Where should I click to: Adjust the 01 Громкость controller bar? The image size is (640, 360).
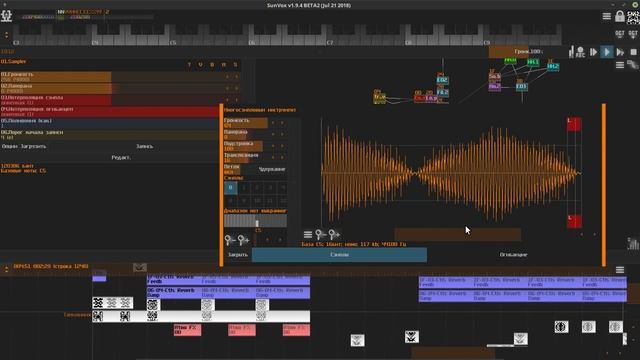[120, 77]
